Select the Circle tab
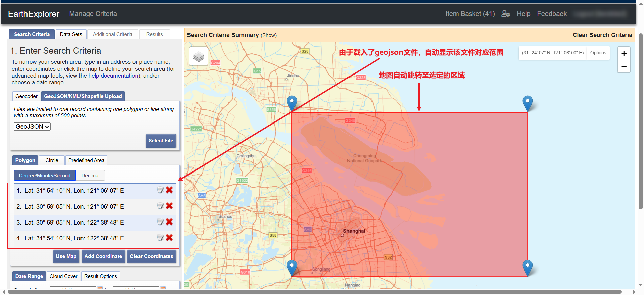The width and height of the screenshot is (644, 295). [x=52, y=160]
